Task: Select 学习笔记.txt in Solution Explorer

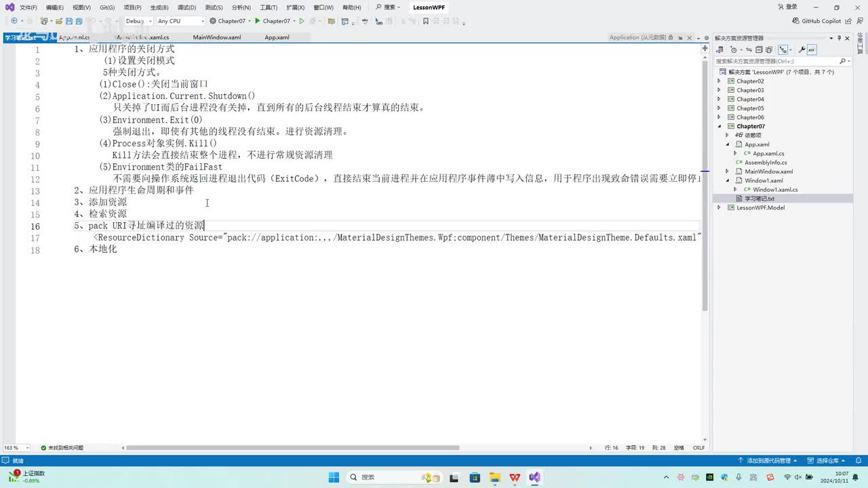Action: click(x=759, y=199)
